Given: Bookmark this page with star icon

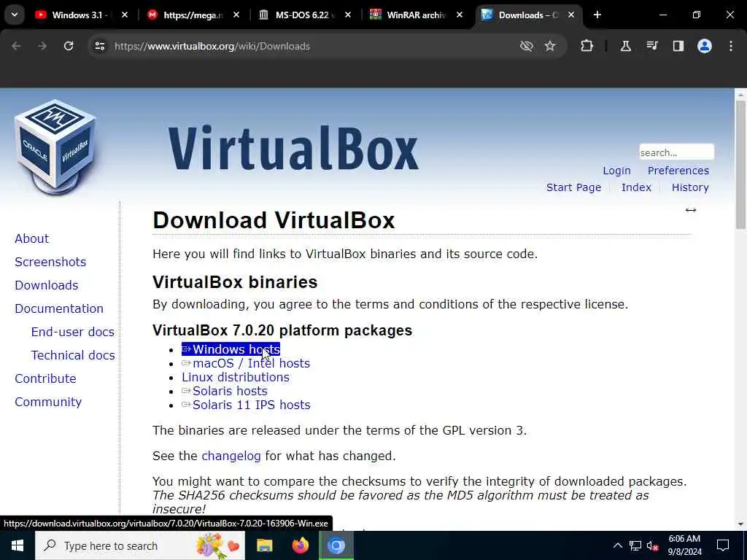Looking at the screenshot, I should (x=550, y=46).
